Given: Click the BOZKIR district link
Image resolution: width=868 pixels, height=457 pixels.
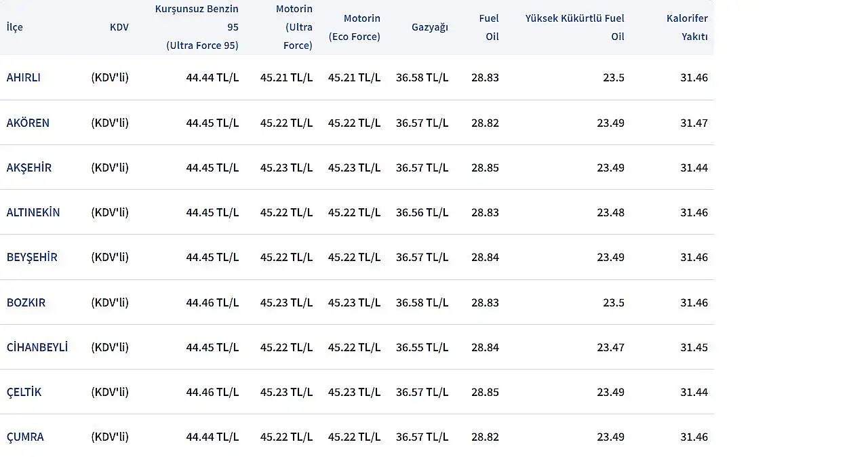Looking at the screenshot, I should 26,302.
